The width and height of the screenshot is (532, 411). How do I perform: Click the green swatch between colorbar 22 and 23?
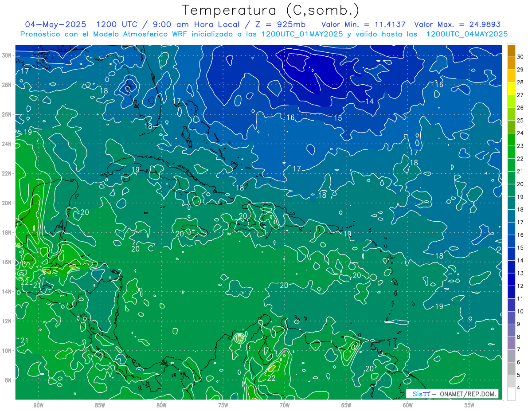click(511, 152)
